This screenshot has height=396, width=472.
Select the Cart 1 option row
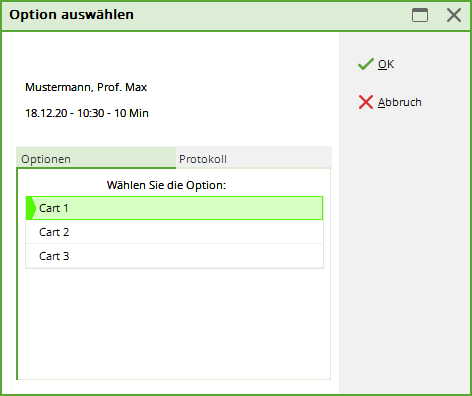coord(174,208)
